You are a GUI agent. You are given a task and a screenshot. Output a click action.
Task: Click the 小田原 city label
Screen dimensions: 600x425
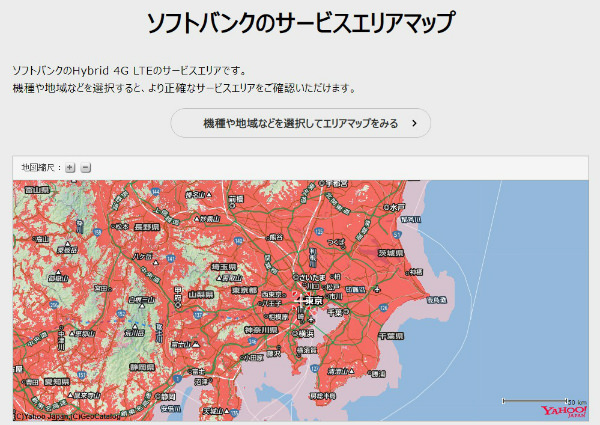click(x=254, y=358)
